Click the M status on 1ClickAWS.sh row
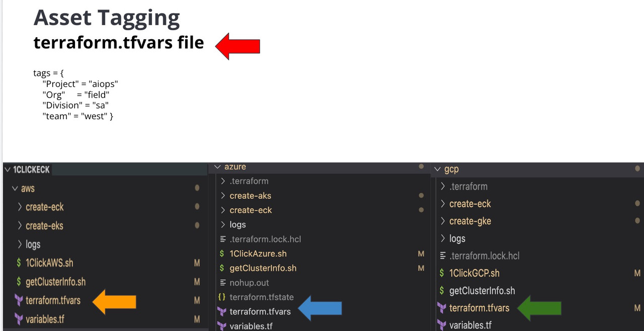The height and width of the screenshot is (331, 644). pyautogui.click(x=197, y=263)
